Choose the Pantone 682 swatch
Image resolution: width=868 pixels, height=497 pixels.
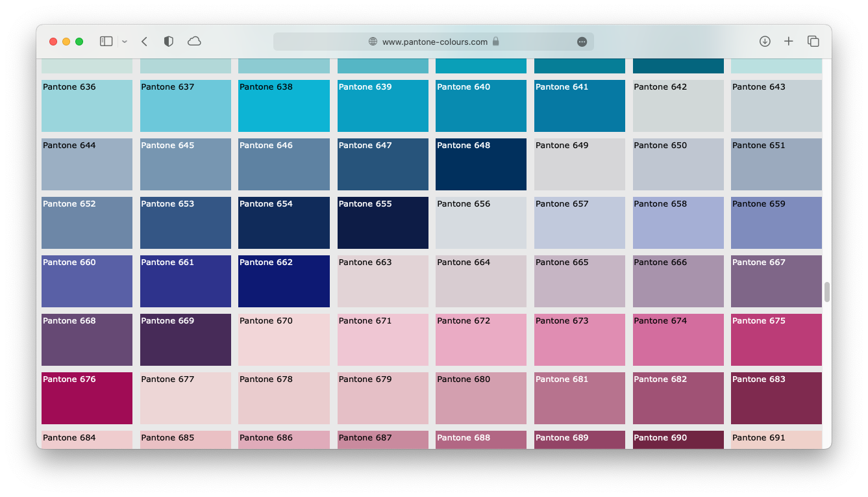tap(678, 398)
